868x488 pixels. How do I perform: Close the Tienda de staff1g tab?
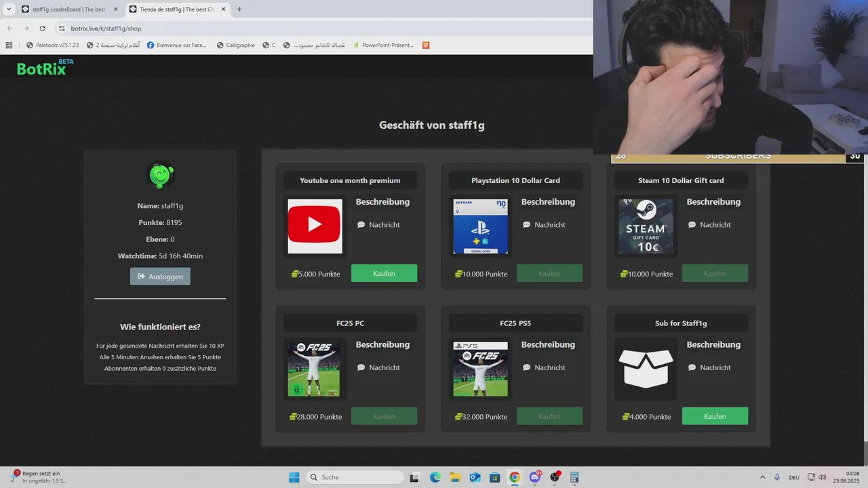pos(223,9)
